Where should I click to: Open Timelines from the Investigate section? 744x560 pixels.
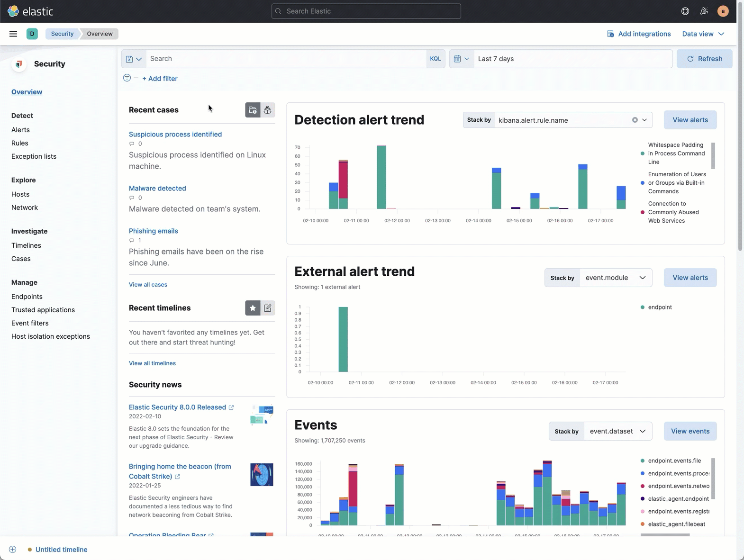[26, 245]
